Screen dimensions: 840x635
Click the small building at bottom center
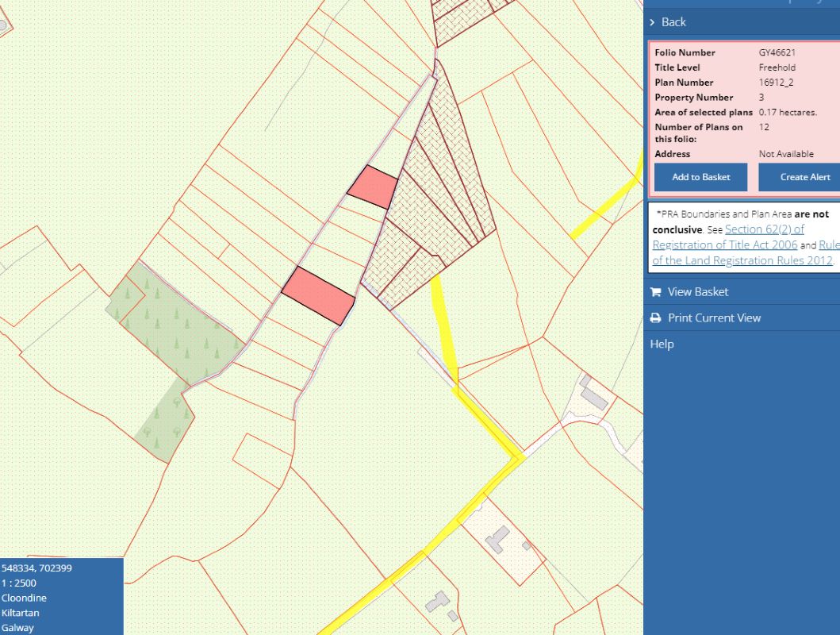pyautogui.click(x=439, y=602)
